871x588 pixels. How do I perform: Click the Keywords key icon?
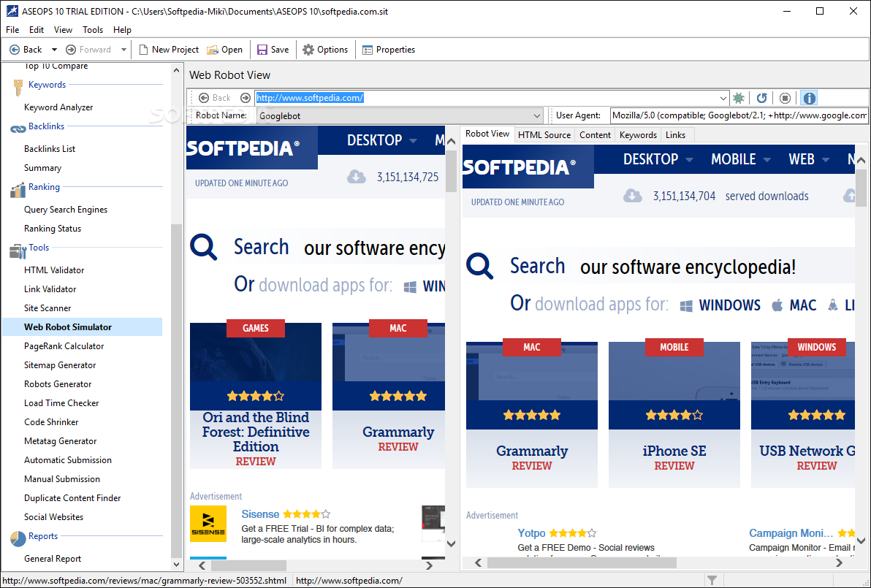tap(18, 87)
